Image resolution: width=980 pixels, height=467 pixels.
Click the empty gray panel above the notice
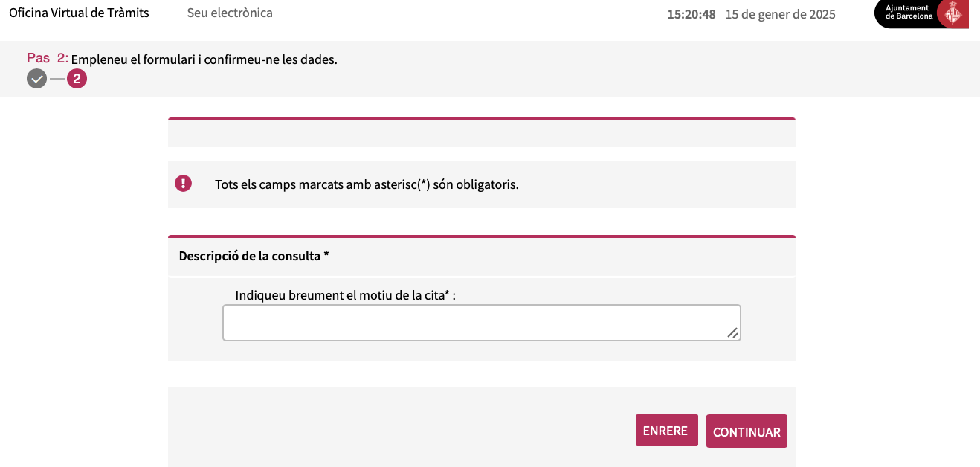click(x=481, y=134)
